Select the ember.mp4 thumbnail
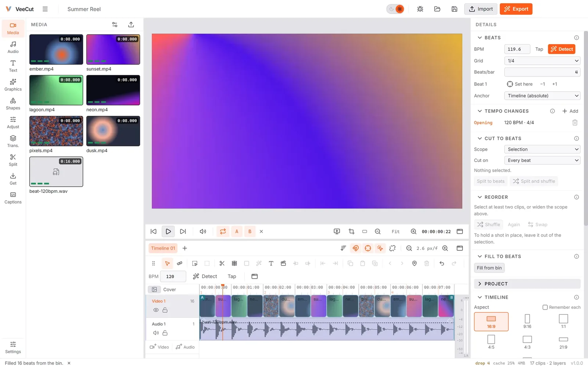 (56, 49)
